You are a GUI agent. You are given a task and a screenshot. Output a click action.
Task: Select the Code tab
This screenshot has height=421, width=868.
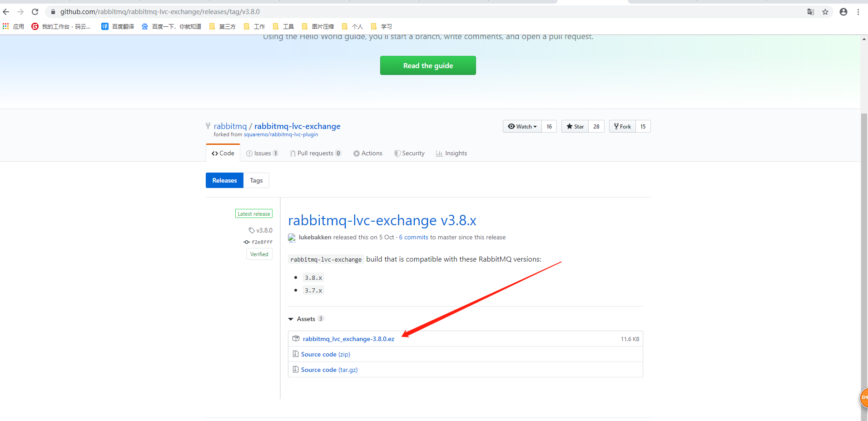(223, 153)
